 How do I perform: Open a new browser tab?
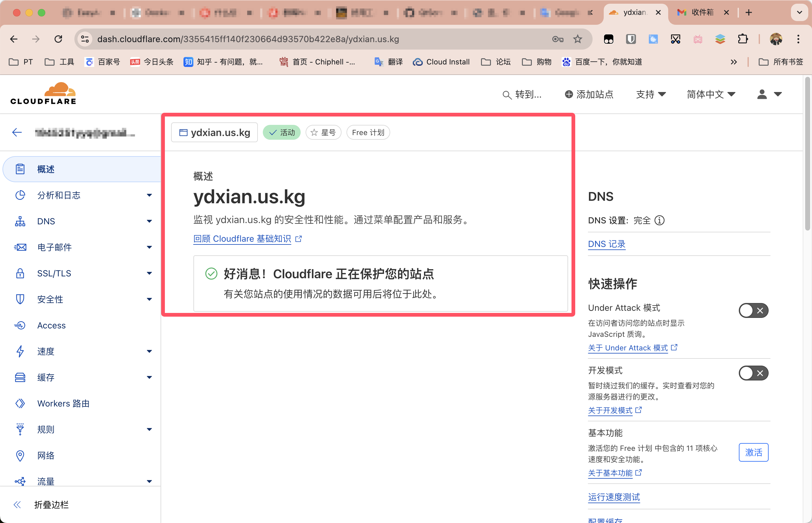(749, 13)
